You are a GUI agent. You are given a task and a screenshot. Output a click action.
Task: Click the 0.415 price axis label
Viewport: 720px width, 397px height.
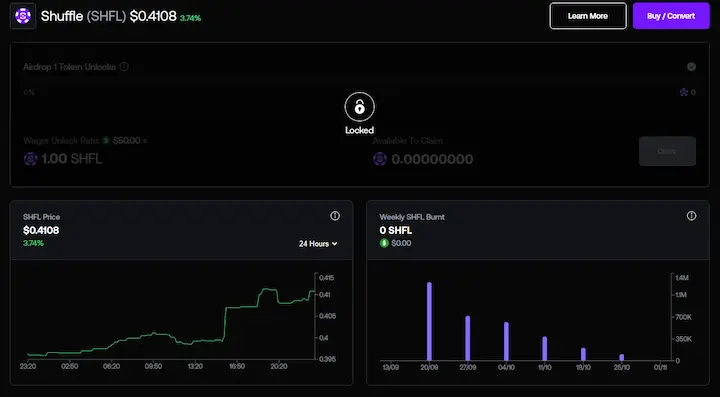pos(327,278)
